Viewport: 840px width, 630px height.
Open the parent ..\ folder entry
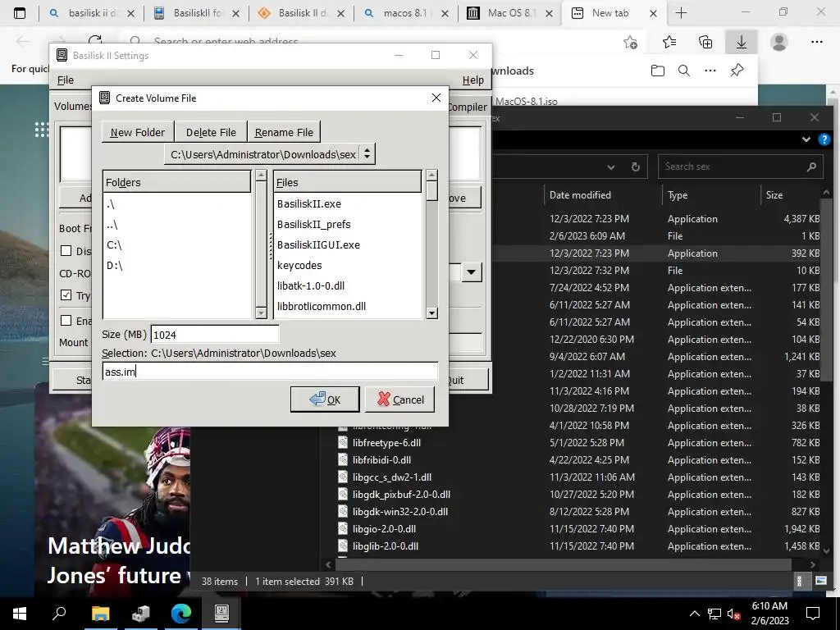tap(112, 225)
